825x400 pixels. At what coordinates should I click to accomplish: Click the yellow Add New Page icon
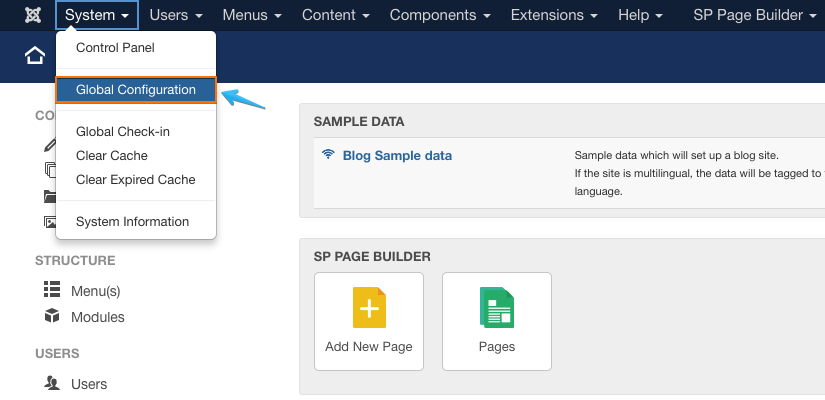click(x=369, y=308)
